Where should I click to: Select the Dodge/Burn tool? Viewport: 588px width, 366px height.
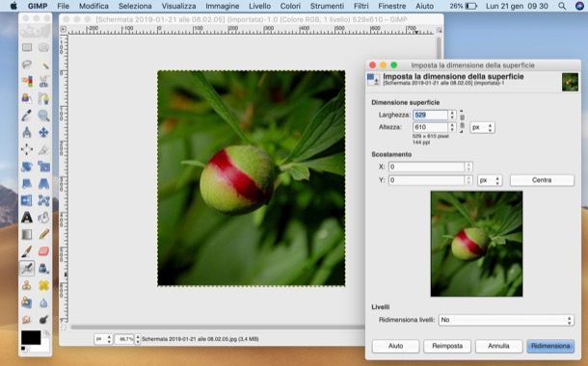click(43, 319)
